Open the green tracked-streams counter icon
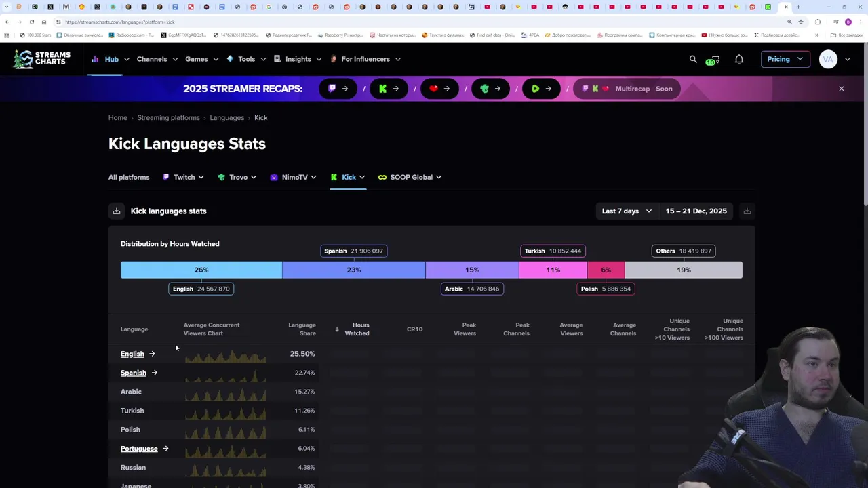The image size is (868, 488). [x=713, y=60]
